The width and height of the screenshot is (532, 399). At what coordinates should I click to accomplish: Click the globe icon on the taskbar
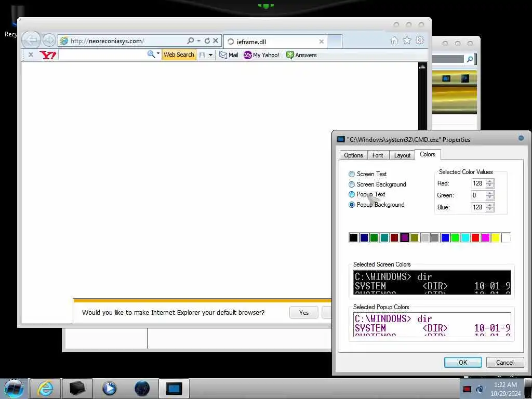tap(142, 389)
